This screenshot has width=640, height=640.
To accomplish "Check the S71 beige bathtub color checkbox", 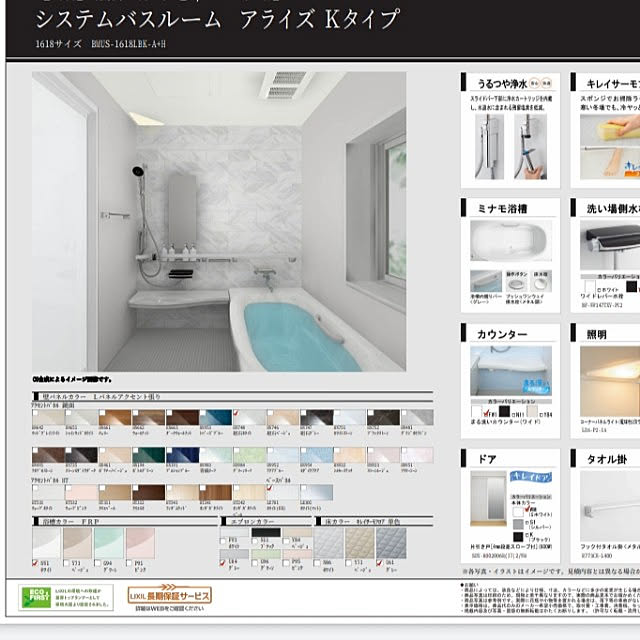I will pos(67,563).
